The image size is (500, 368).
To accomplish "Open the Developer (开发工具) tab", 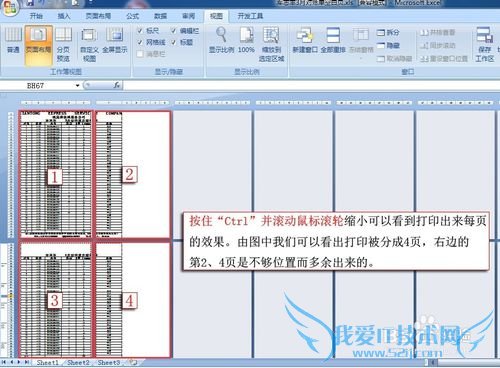I will (x=250, y=16).
